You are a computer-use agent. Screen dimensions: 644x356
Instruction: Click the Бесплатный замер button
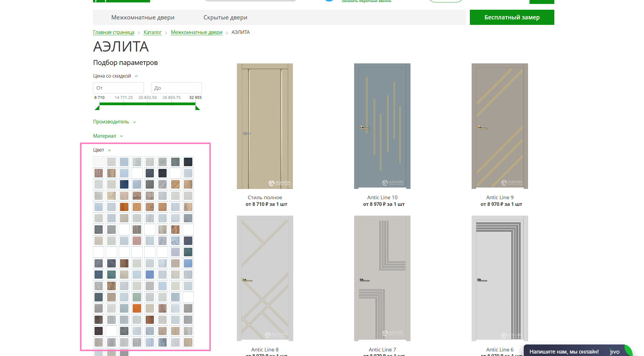tap(512, 17)
